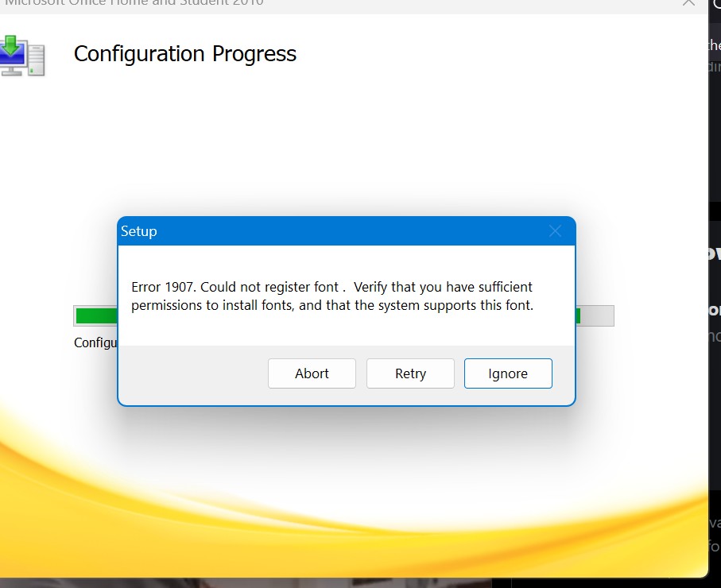Choose Ignore in the Setup error dialog
721x588 pixels.
[x=508, y=373]
